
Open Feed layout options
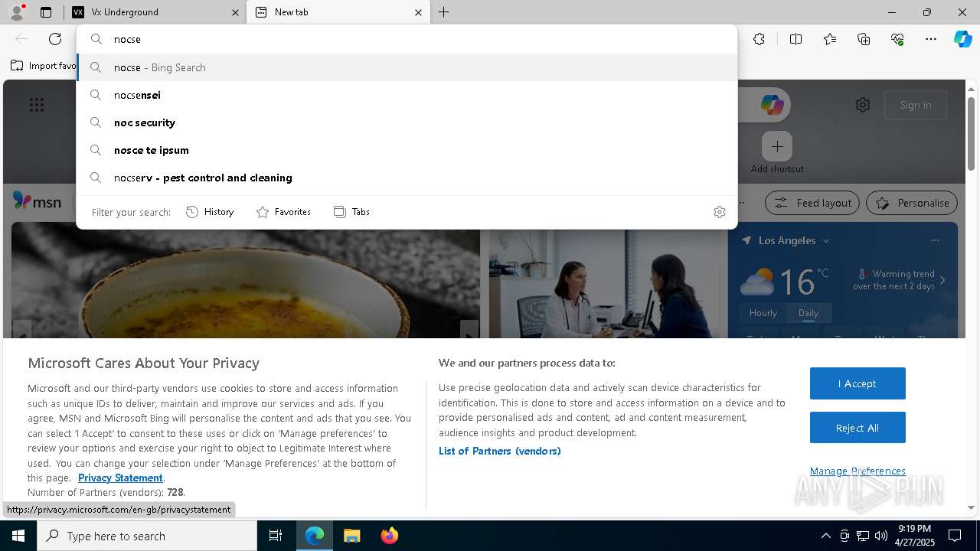[x=813, y=203]
